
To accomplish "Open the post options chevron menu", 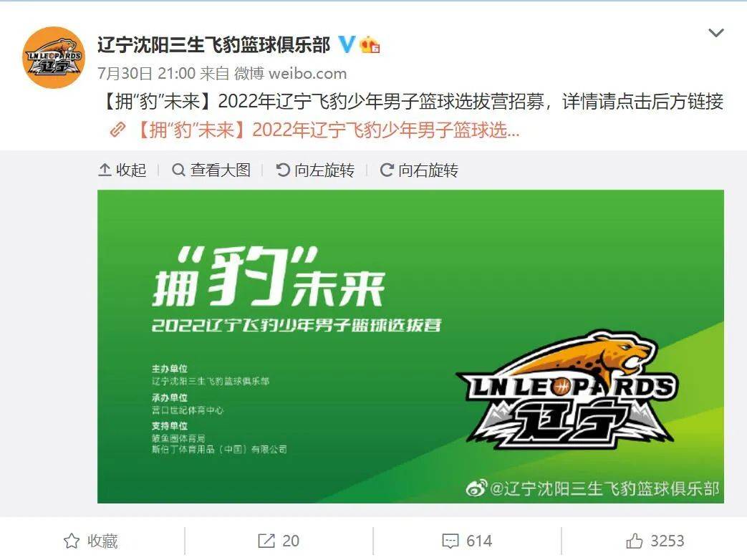I will click(716, 33).
